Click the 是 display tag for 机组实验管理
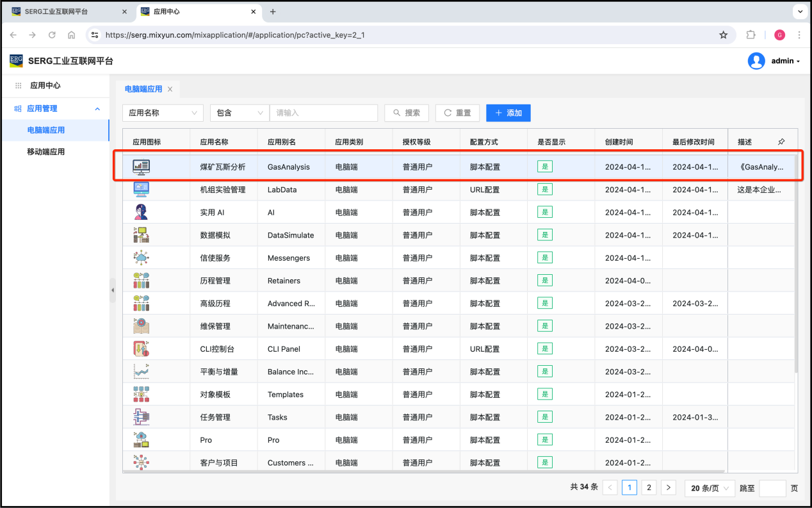Viewport: 812px width, 508px height. 545,189
